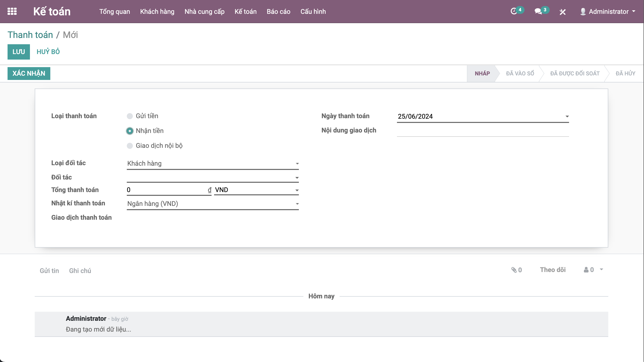Select the Nhận tiền radio option

coord(130,131)
